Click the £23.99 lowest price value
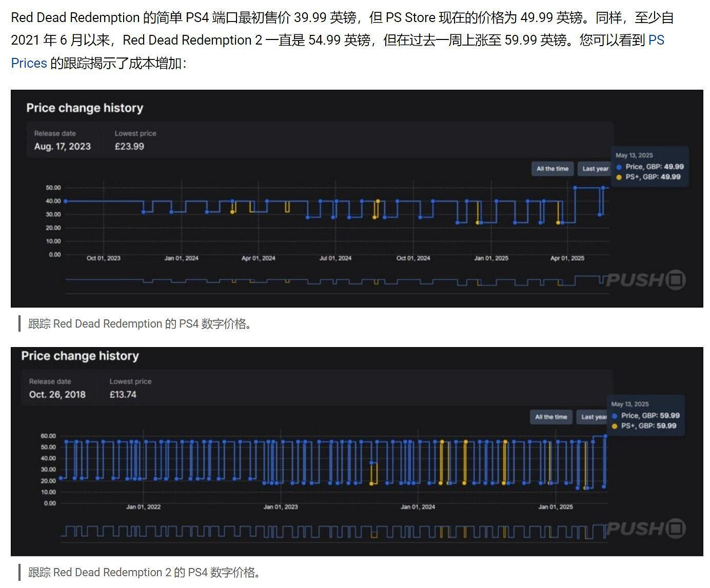This screenshot has height=588, width=710. pos(129,147)
